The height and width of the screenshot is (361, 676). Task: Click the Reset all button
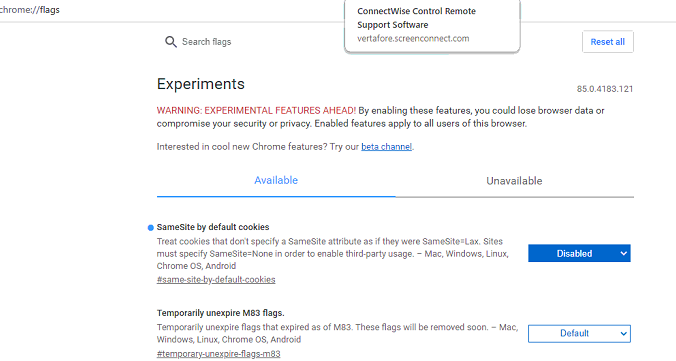(x=607, y=42)
